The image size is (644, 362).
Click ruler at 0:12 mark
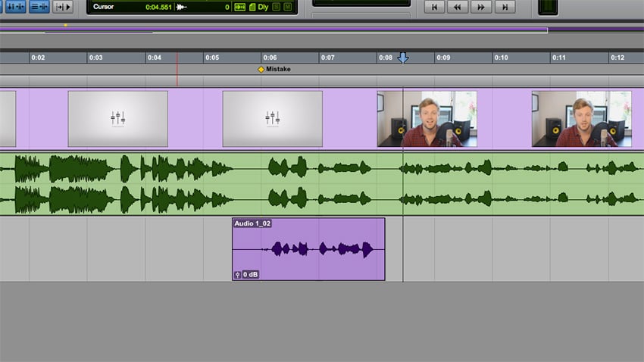[617, 58]
